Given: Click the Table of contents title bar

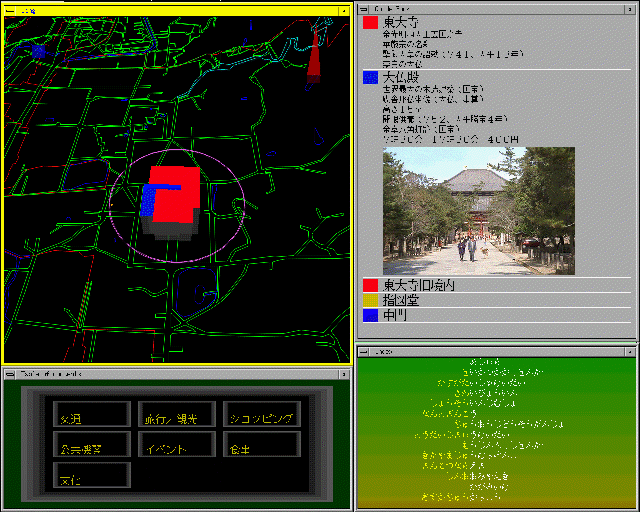Looking at the screenshot, I should (x=177, y=374).
